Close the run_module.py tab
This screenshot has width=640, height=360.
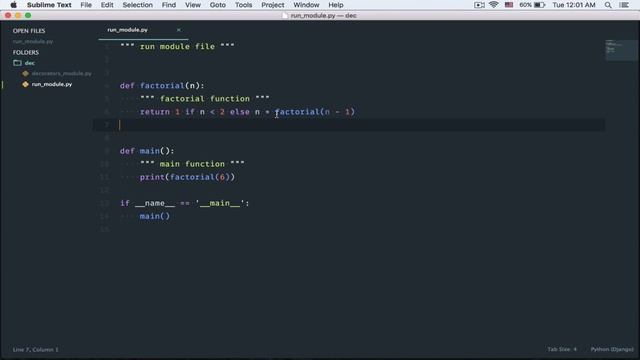pyautogui.click(x=179, y=30)
